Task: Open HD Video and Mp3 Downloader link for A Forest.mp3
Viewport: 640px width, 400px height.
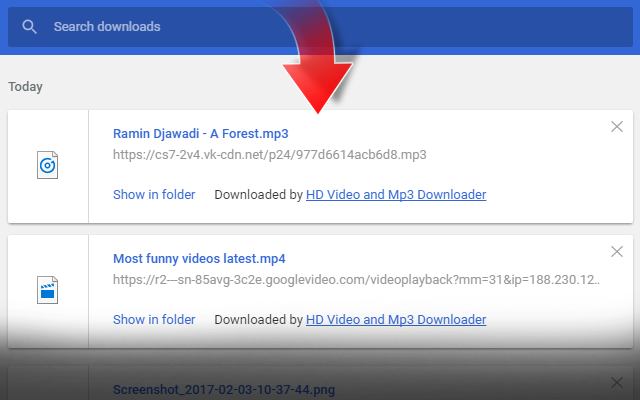Action: [x=396, y=195]
